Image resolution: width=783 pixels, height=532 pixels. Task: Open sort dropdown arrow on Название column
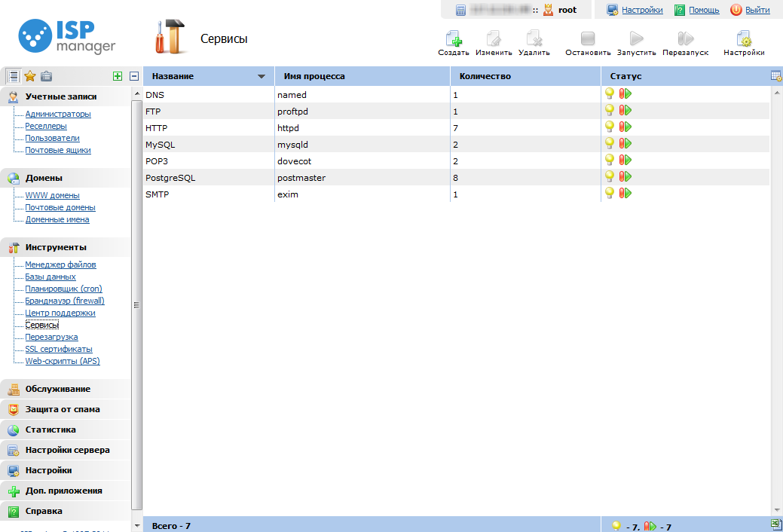(x=262, y=76)
